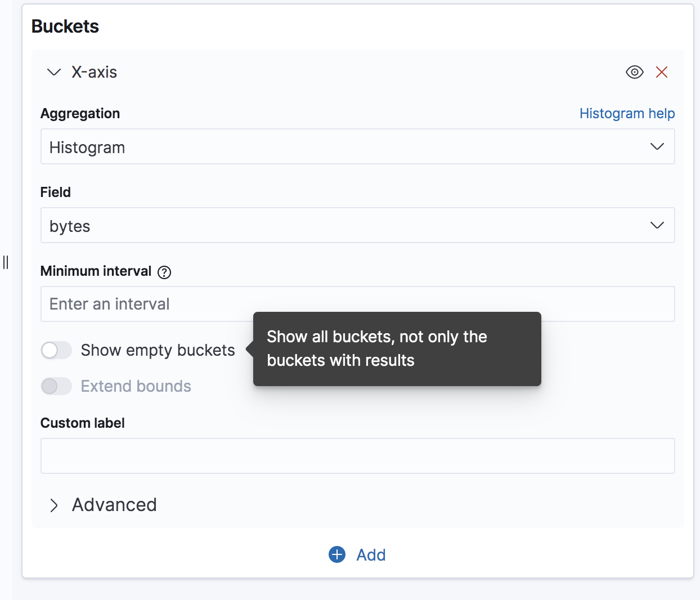The image size is (700, 600).
Task: Enable the Show empty buckets switch
Action: pos(56,350)
